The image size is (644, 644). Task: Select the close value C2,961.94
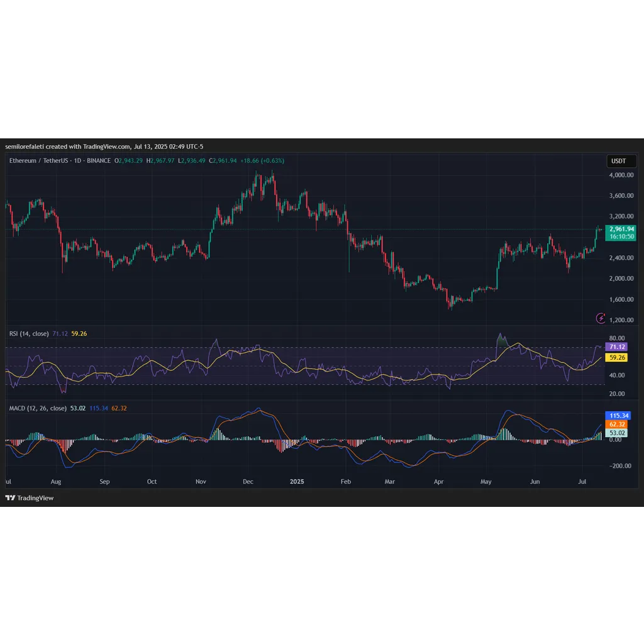click(x=223, y=160)
